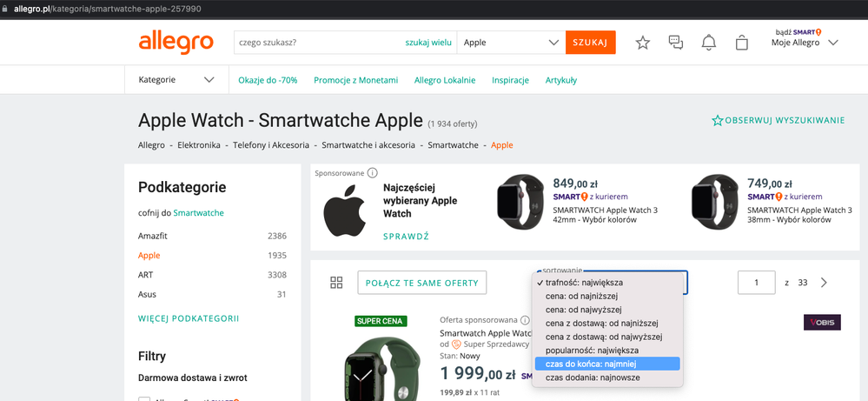Open the shopping bag cart icon

pyautogui.click(x=741, y=43)
